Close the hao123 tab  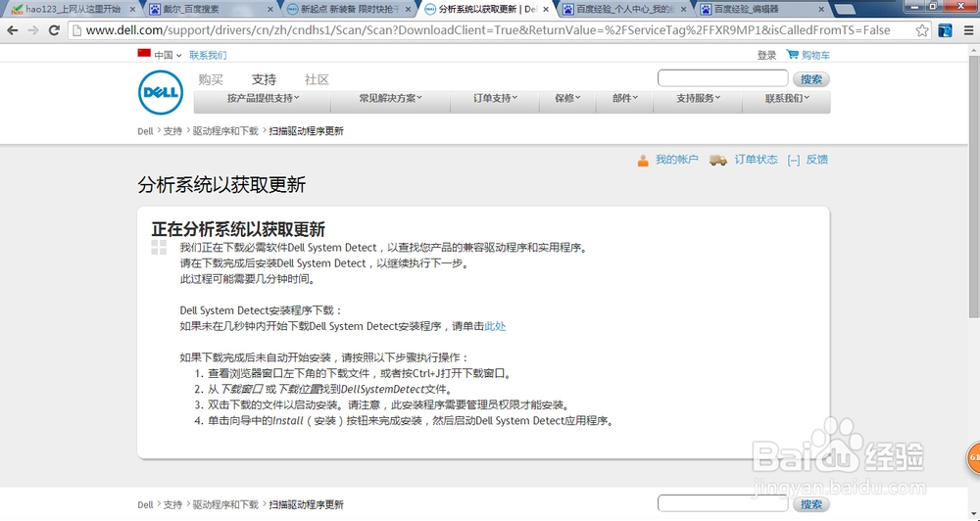132,10
